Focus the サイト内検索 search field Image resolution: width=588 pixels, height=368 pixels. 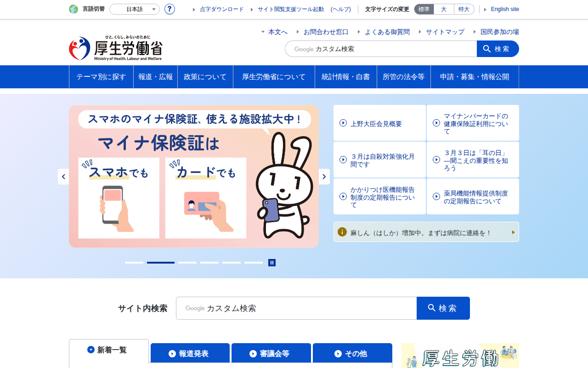pos(296,308)
